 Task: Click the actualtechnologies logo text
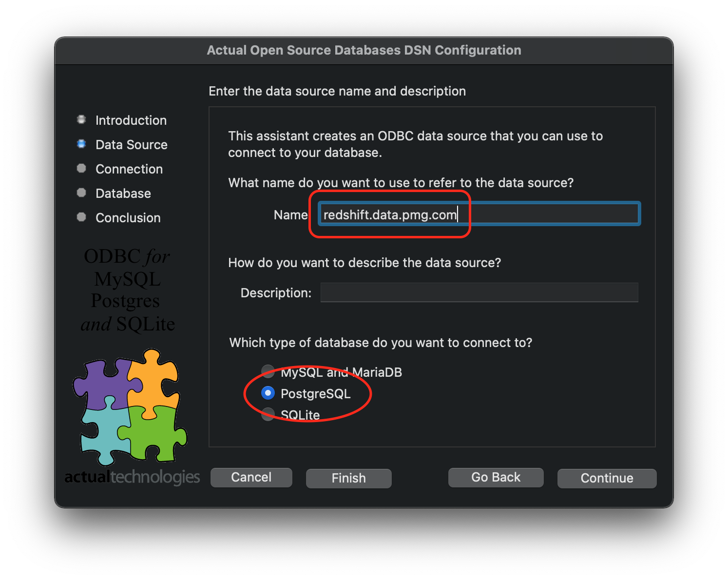[132, 476]
